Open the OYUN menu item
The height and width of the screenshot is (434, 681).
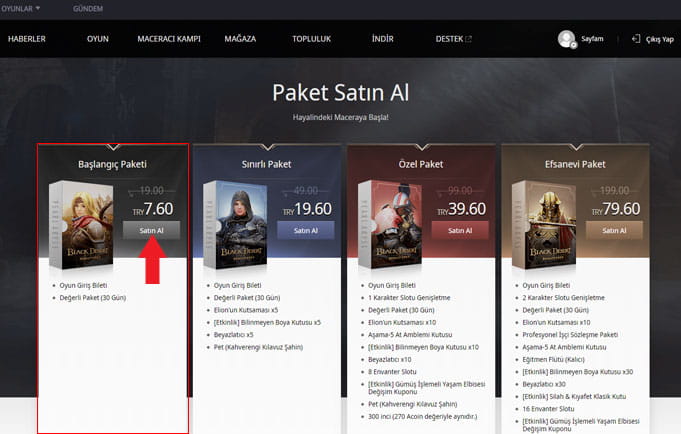pos(98,39)
